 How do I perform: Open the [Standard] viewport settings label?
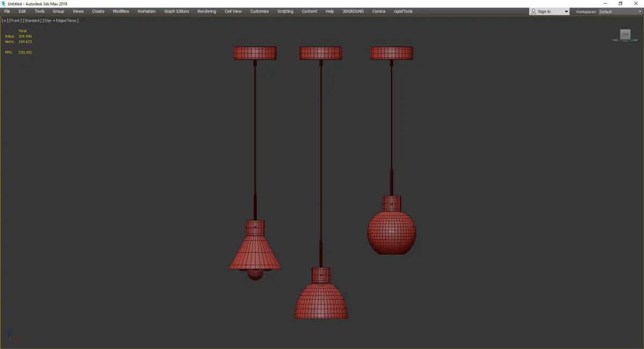pyautogui.click(x=32, y=20)
